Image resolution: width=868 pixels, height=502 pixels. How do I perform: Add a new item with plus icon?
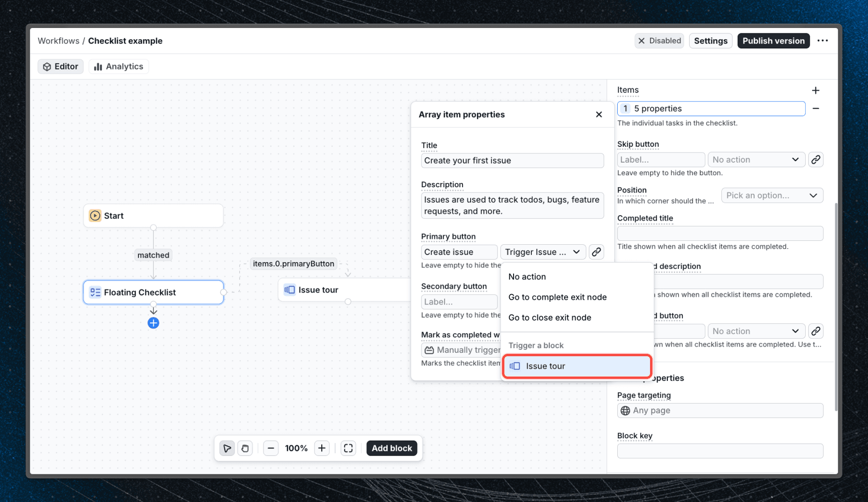tap(815, 90)
